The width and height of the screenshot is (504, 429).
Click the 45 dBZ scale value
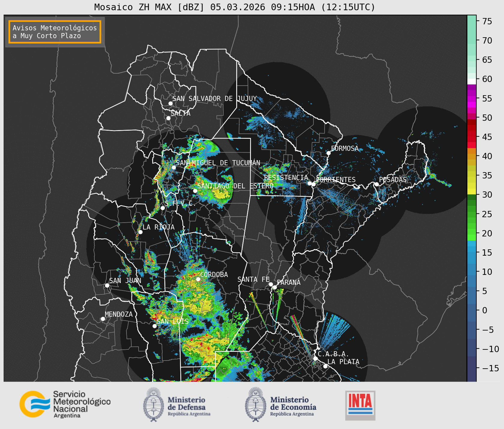487,137
